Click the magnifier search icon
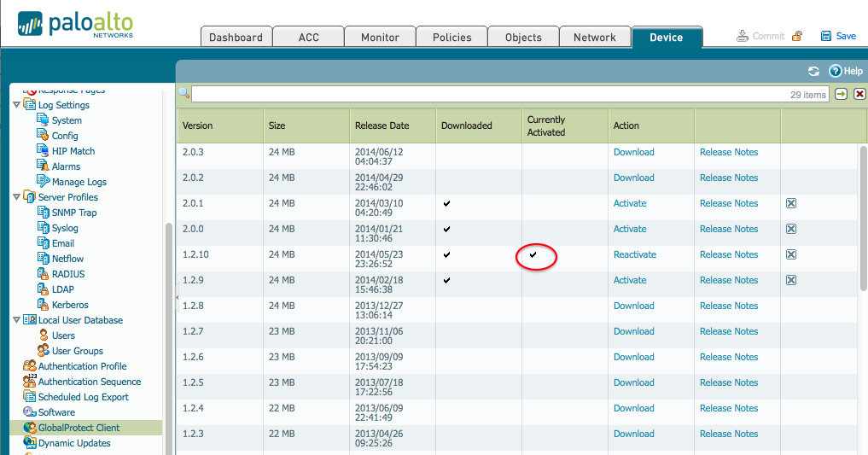Image resolution: width=868 pixels, height=455 pixels. [x=184, y=94]
